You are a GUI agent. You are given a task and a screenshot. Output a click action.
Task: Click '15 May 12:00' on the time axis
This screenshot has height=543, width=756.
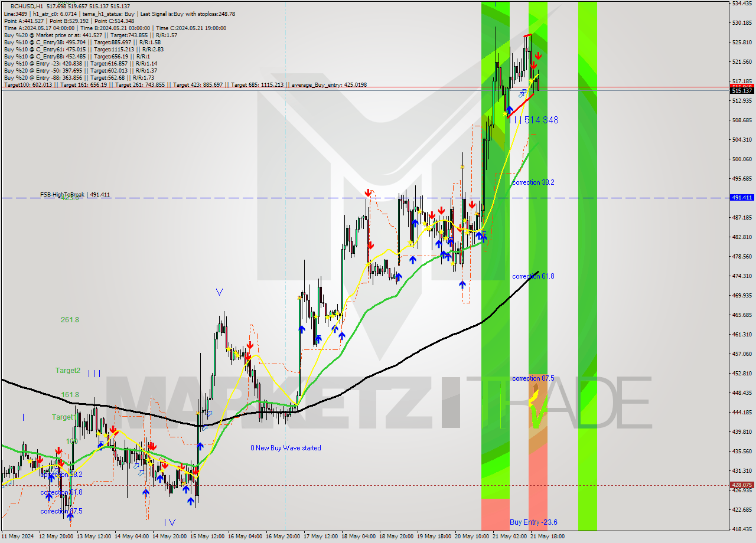coord(208,537)
